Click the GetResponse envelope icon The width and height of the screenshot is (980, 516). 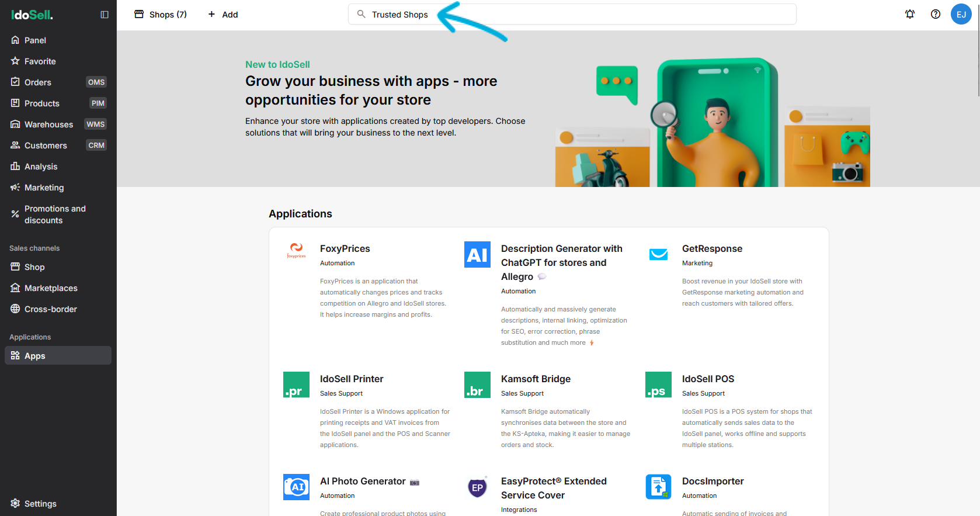point(658,254)
